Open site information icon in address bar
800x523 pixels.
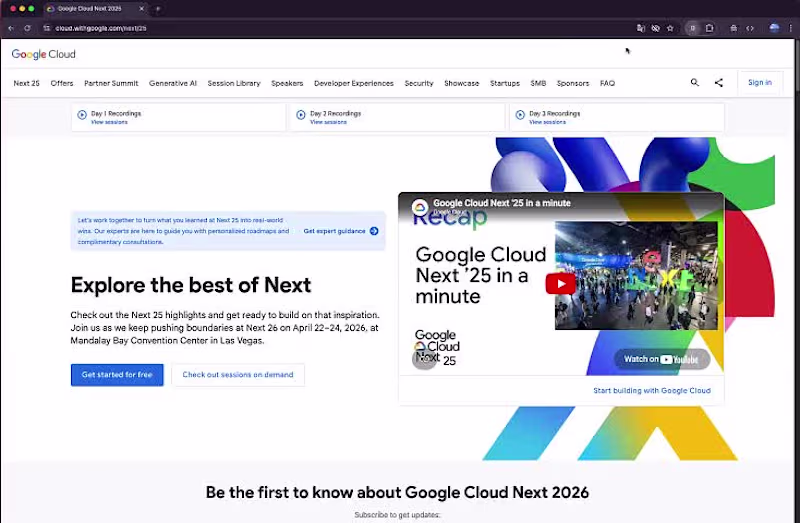pos(46,28)
